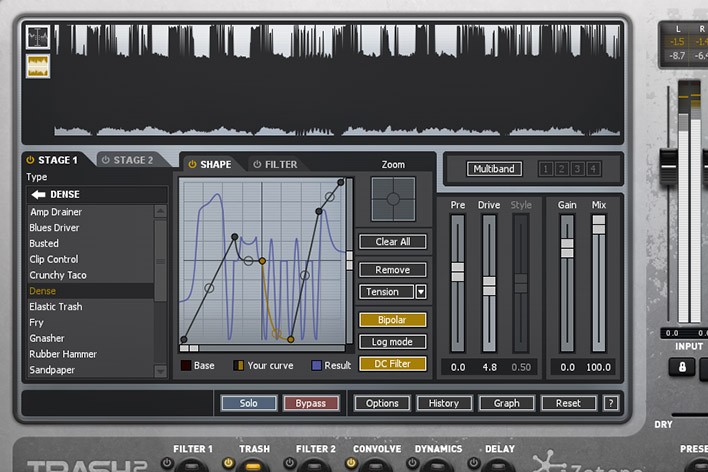Choose the Busted distortion type
Viewport: 708px width, 472px height.
pos(90,243)
